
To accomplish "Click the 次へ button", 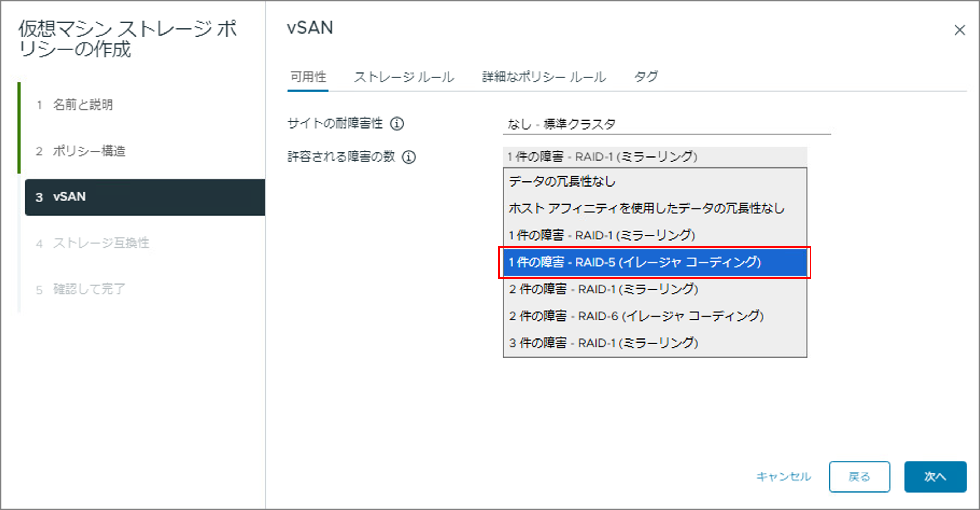I will (x=935, y=476).
